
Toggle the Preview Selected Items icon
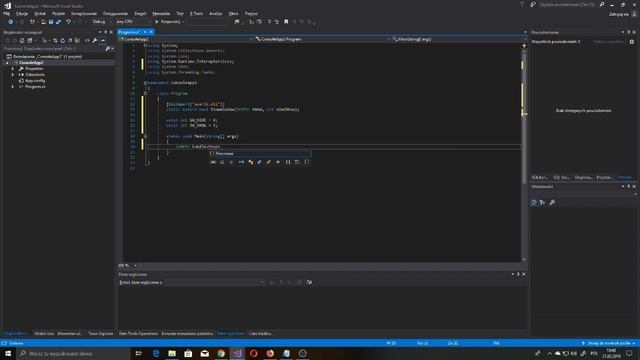coord(102,40)
